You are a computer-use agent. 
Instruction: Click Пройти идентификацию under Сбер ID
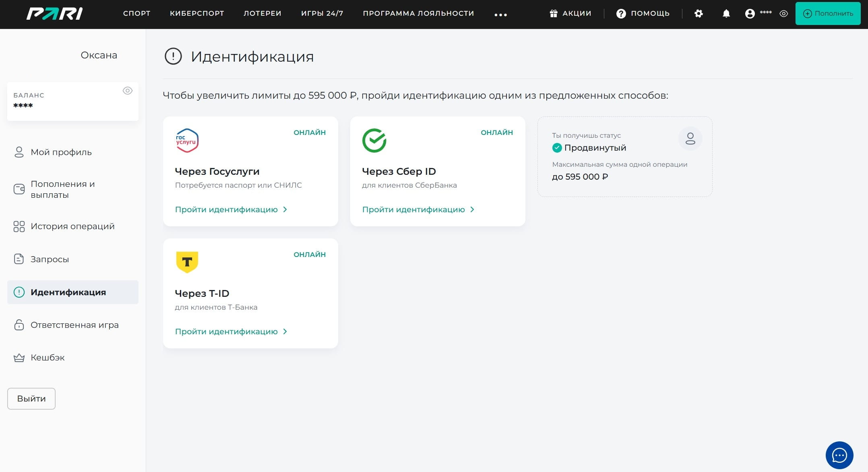pos(413,209)
